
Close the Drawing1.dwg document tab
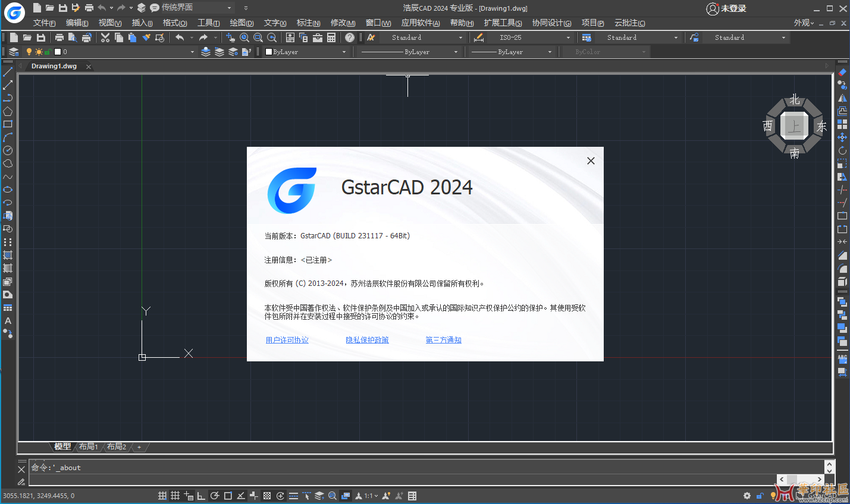(x=89, y=67)
